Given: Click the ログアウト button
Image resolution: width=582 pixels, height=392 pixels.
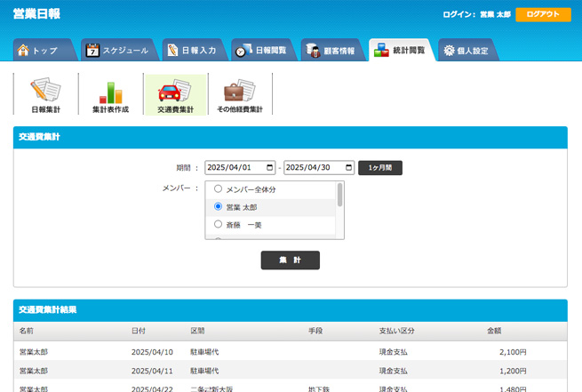Looking at the screenshot, I should coord(543,14).
